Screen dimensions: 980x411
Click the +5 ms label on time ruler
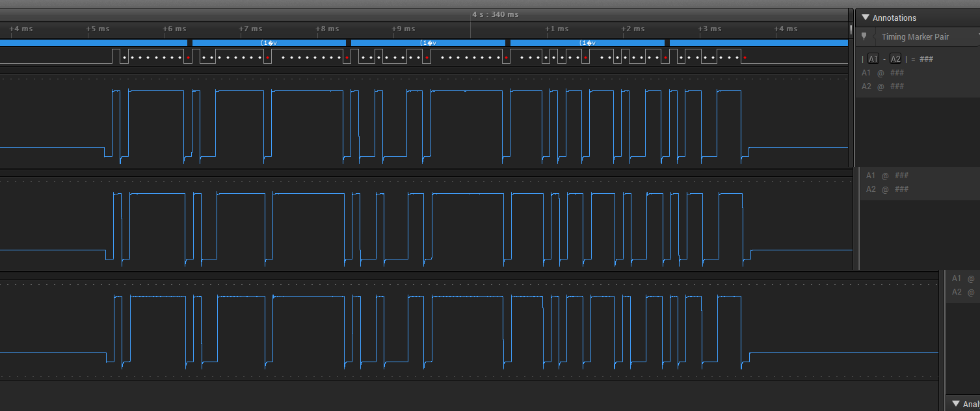(x=97, y=29)
